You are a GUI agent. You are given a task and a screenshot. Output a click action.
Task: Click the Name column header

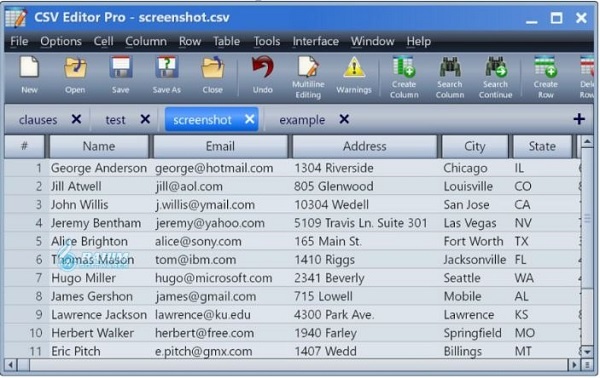pos(99,146)
